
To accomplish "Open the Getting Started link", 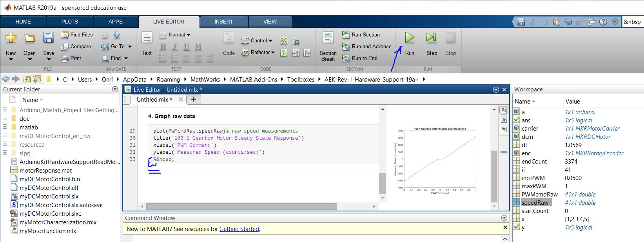I will [239, 229].
